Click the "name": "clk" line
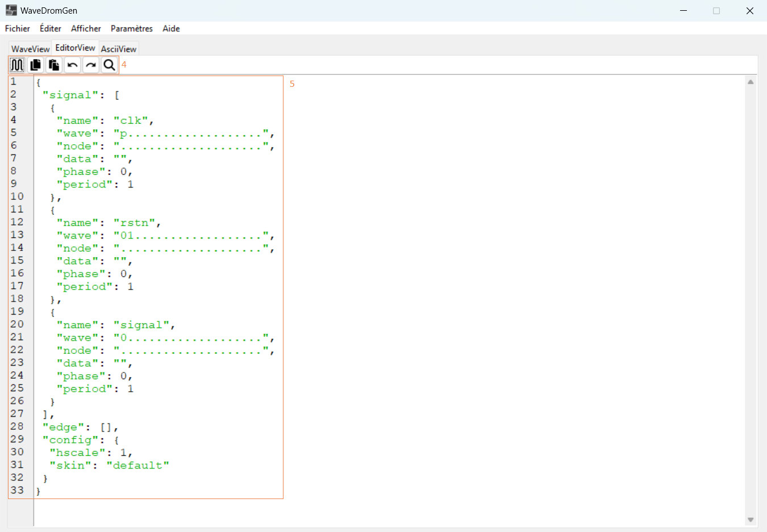 tap(105, 120)
